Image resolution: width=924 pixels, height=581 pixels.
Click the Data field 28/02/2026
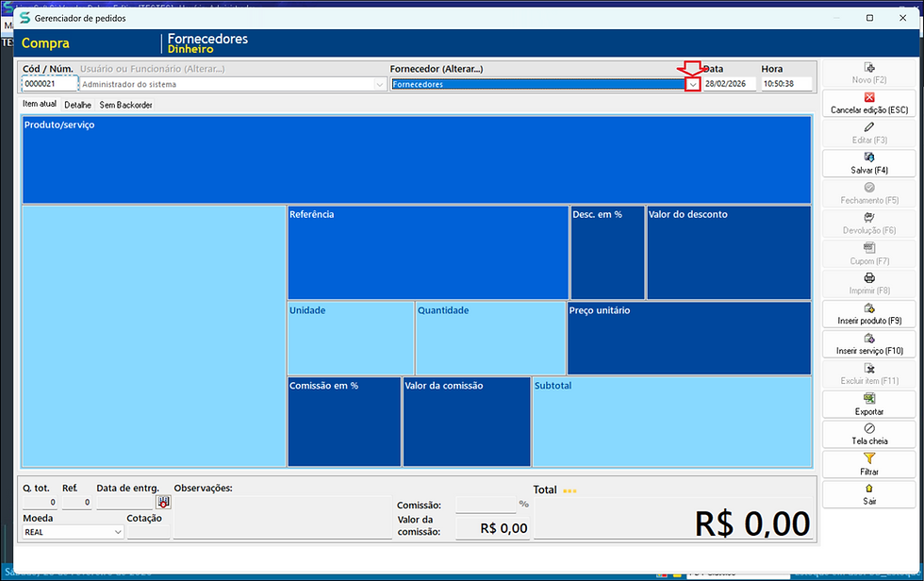click(x=730, y=84)
